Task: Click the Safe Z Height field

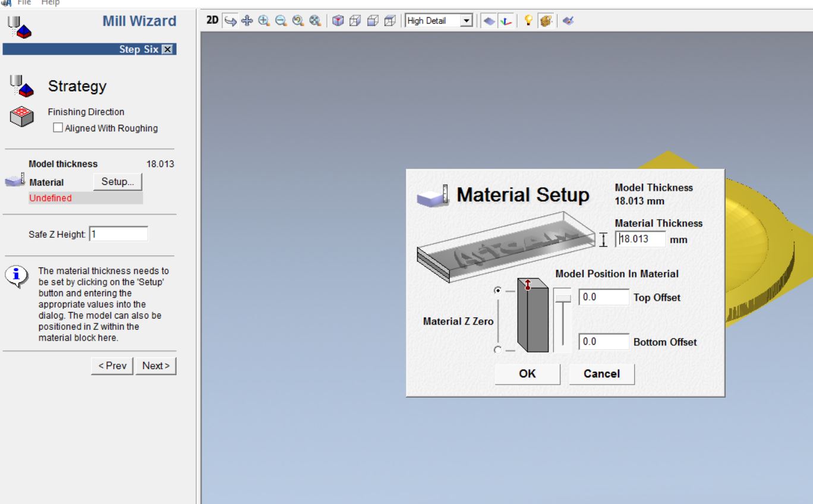Action: [118, 234]
